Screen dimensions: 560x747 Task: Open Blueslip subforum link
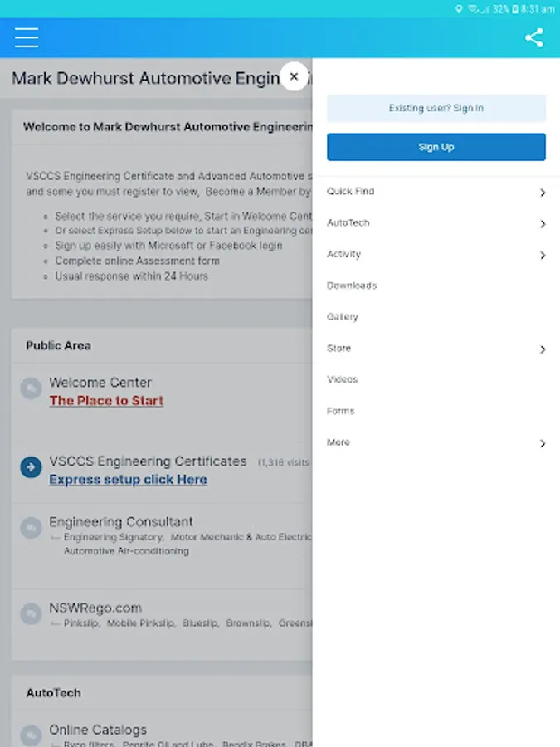click(x=201, y=623)
